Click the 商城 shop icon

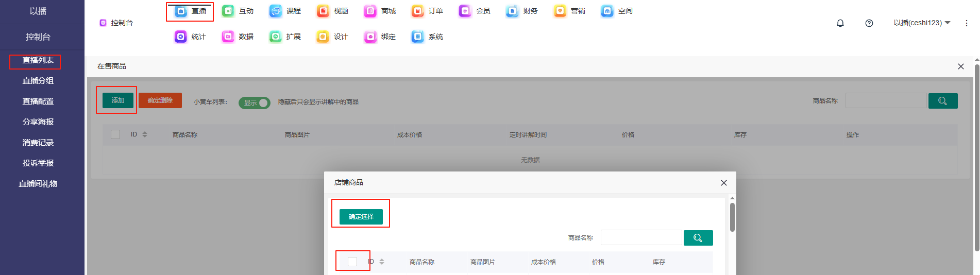370,11
